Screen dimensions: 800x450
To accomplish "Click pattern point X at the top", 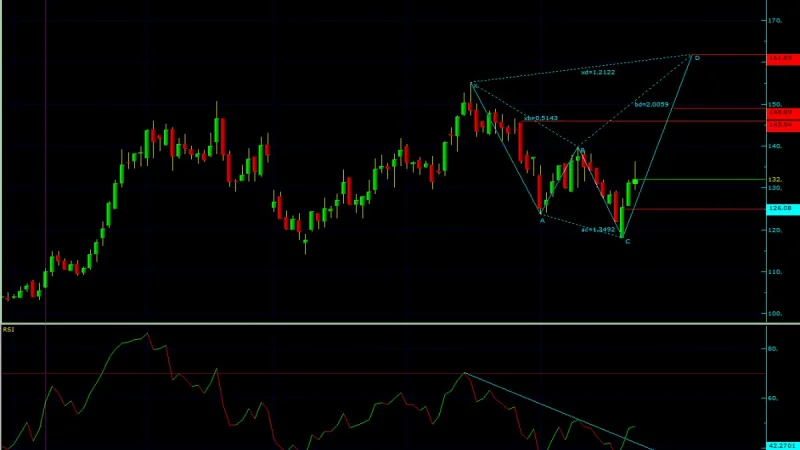I will click(x=475, y=86).
